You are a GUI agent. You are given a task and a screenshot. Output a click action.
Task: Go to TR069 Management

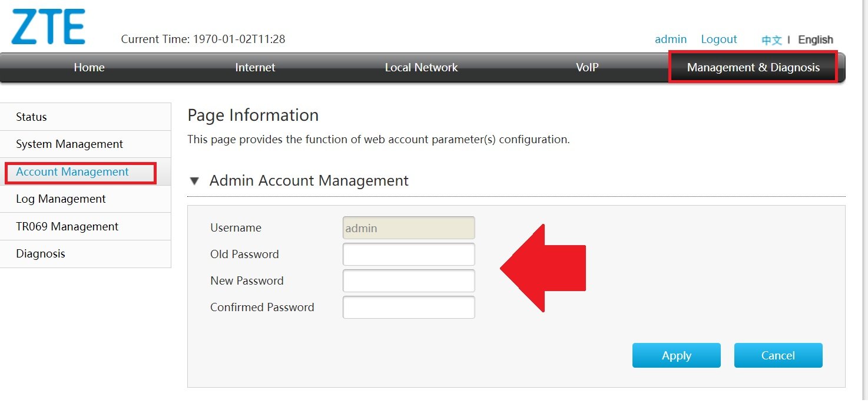click(67, 227)
